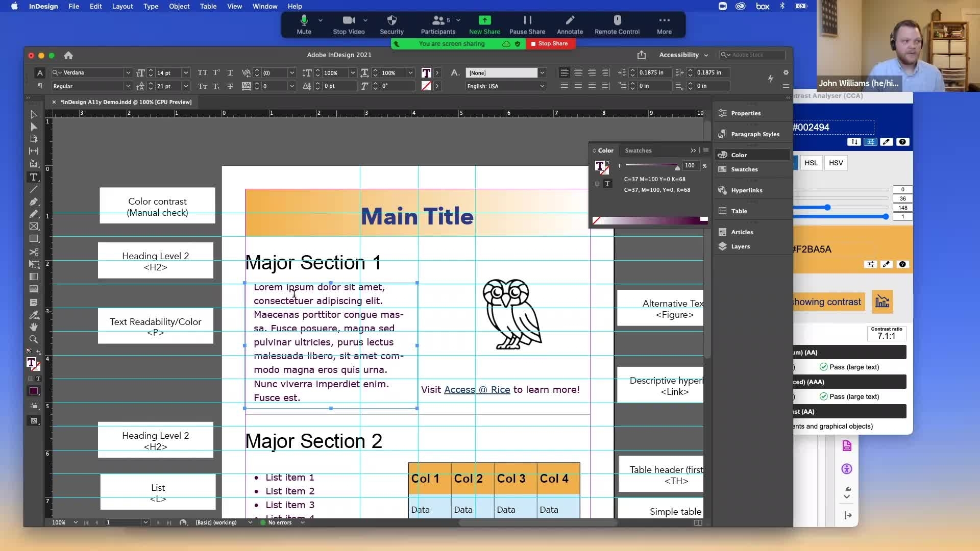Open the Layout menu
The height and width of the screenshot is (551, 980).
point(122,6)
